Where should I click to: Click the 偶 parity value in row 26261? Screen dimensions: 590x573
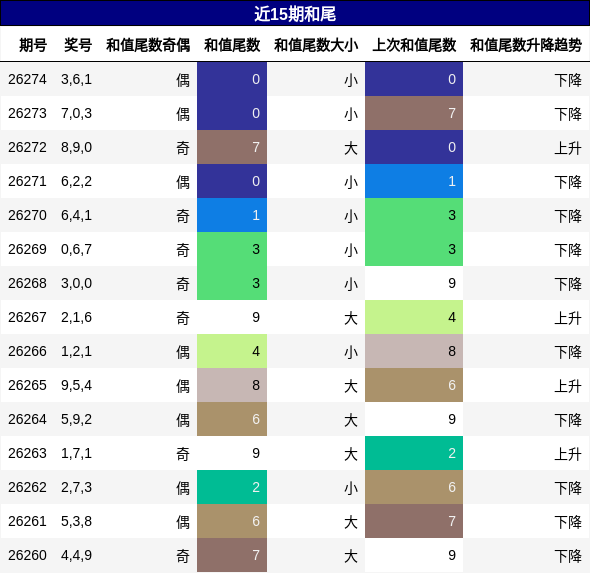(x=183, y=522)
